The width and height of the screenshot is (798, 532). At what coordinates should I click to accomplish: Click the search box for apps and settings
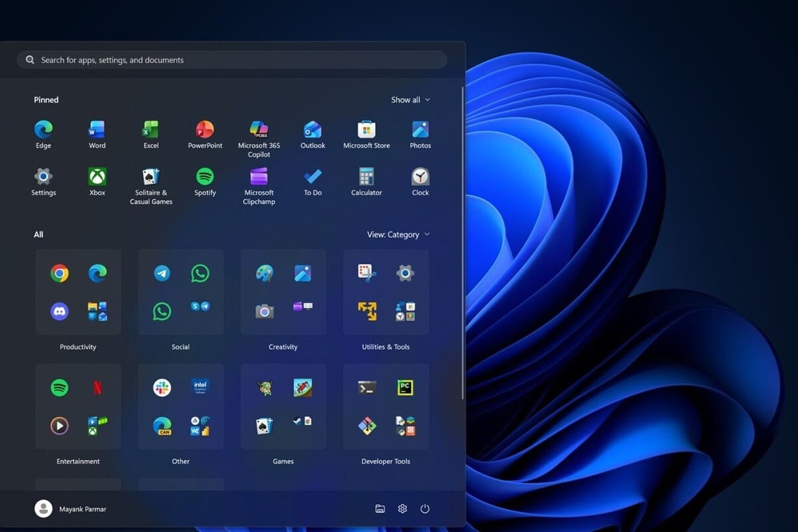pyautogui.click(x=232, y=60)
